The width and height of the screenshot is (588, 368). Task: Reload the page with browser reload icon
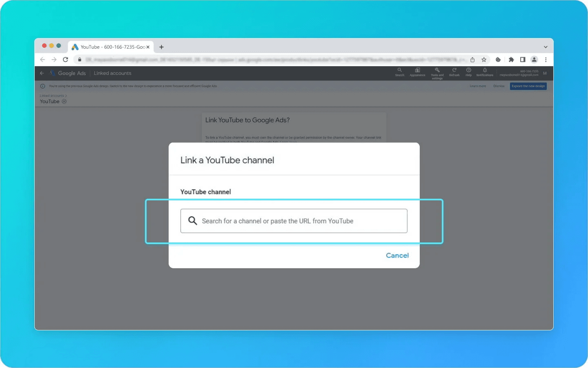65,60
